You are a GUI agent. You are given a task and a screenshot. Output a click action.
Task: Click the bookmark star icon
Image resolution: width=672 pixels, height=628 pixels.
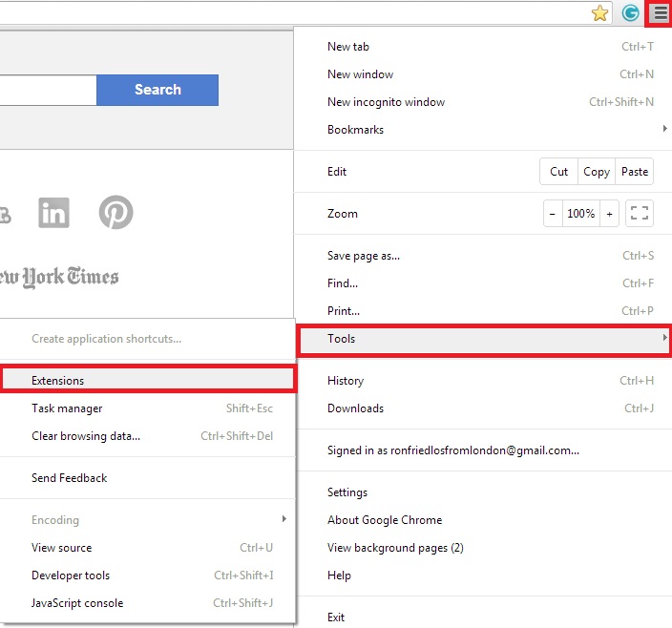click(599, 13)
